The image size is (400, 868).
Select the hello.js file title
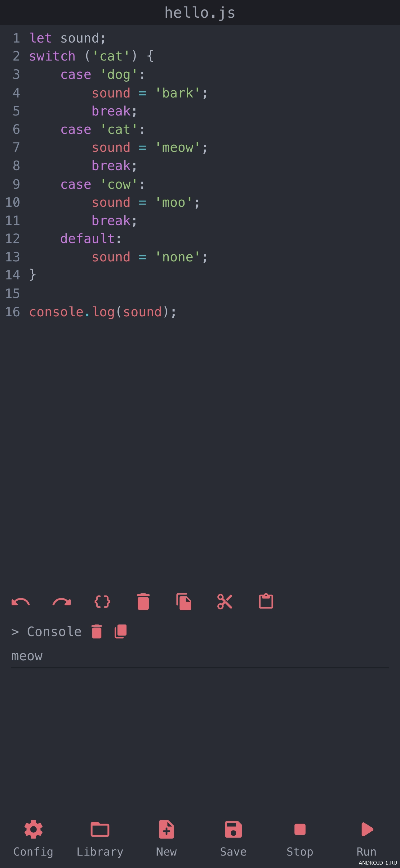(x=200, y=13)
